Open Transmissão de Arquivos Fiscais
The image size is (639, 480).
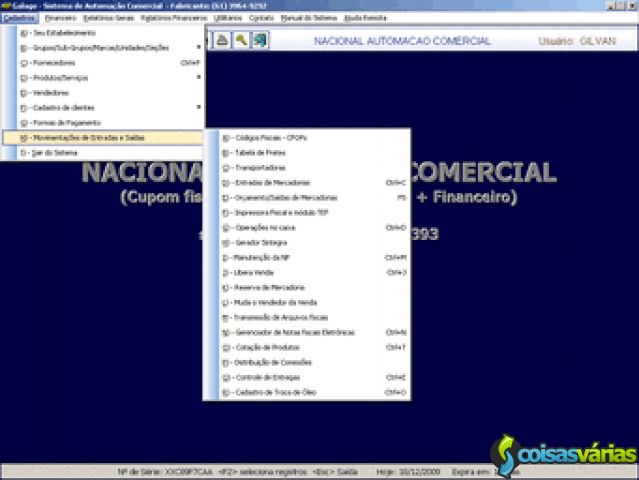306,317
